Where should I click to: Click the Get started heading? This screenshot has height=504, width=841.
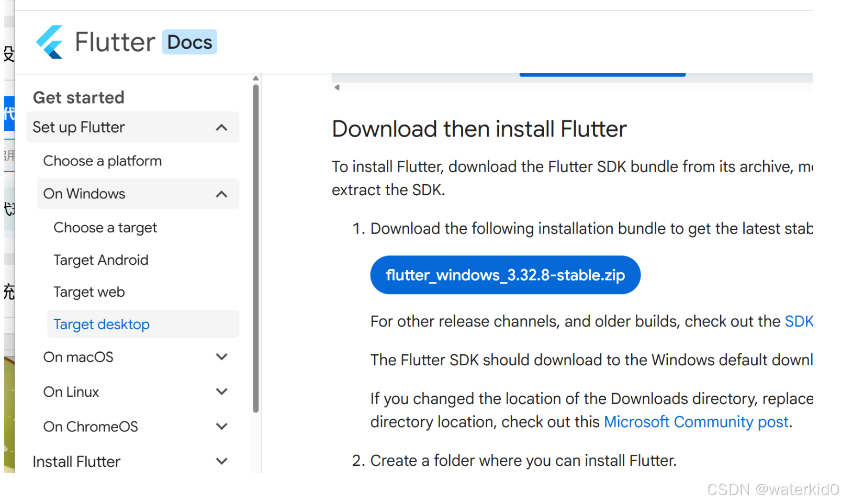[x=79, y=97]
